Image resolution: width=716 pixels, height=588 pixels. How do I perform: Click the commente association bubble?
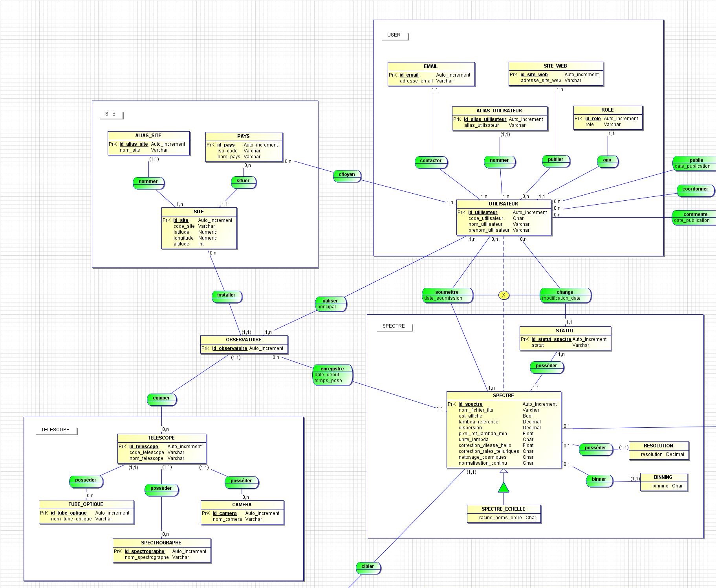[694, 217]
